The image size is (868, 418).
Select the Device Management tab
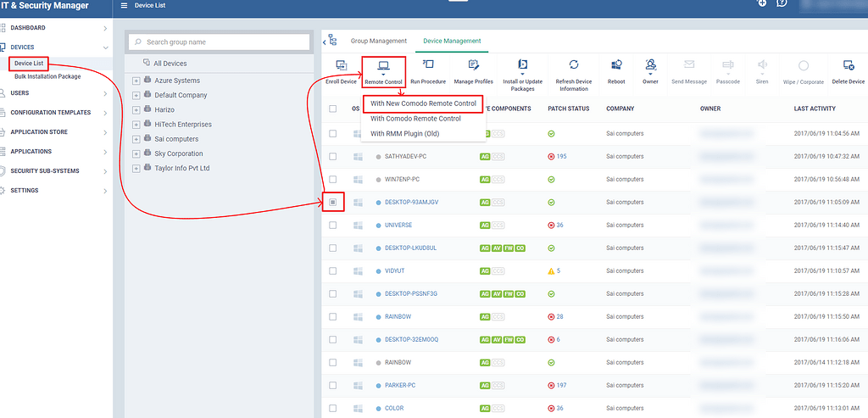452,41
